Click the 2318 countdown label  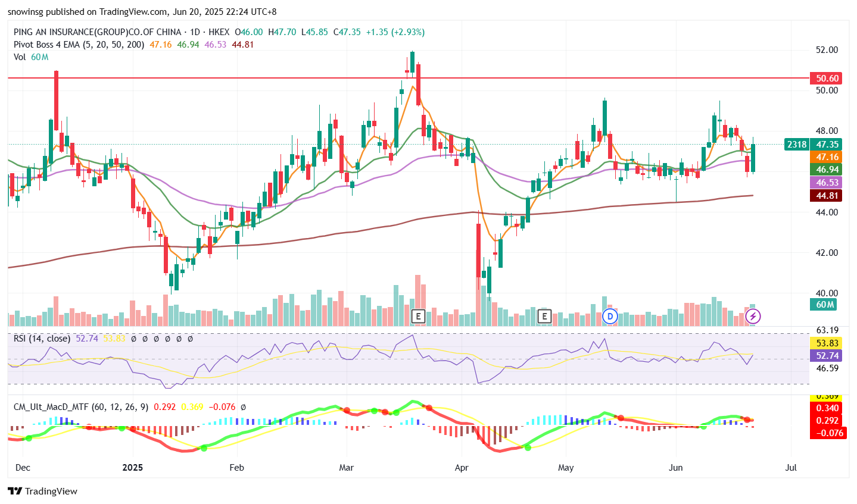coord(796,144)
